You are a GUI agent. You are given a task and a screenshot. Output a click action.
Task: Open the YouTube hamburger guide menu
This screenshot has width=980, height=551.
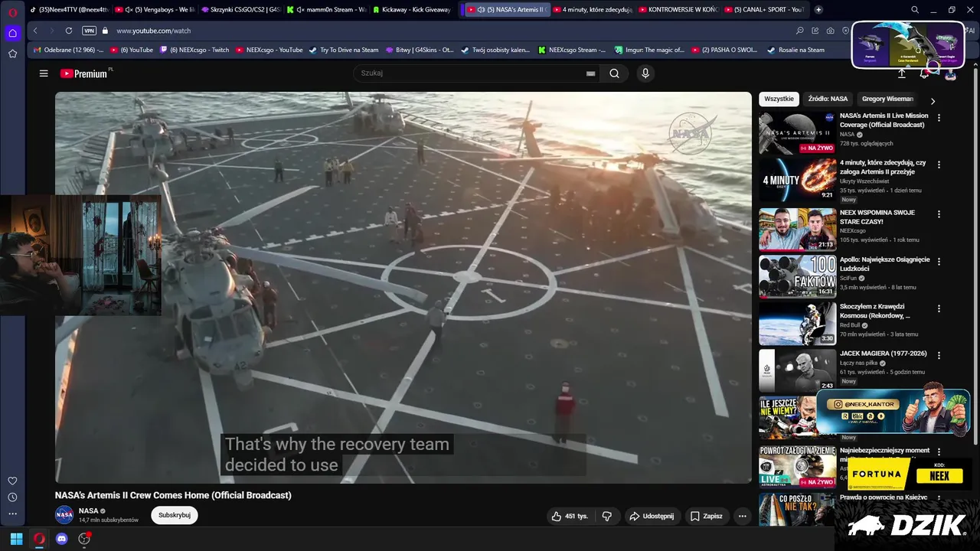[44, 73]
